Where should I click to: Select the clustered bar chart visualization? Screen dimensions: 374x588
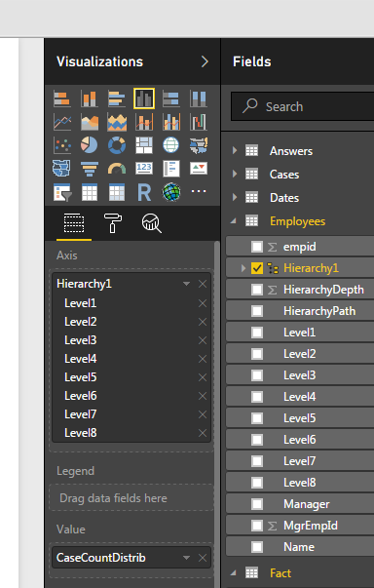coord(117,98)
